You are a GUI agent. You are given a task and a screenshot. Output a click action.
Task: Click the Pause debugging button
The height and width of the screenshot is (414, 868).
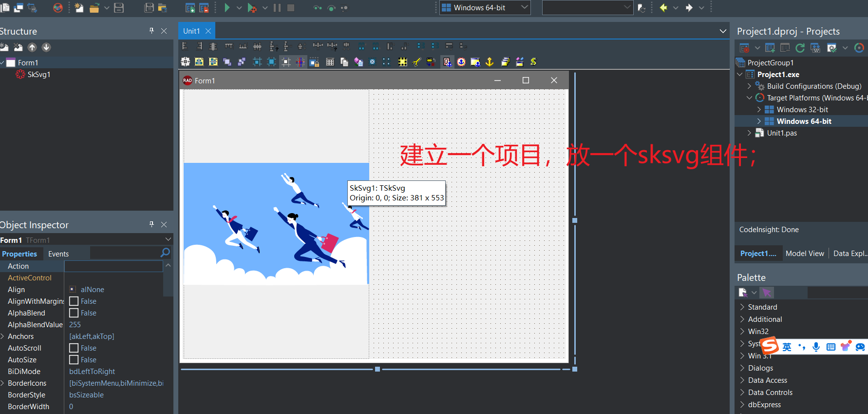point(277,8)
